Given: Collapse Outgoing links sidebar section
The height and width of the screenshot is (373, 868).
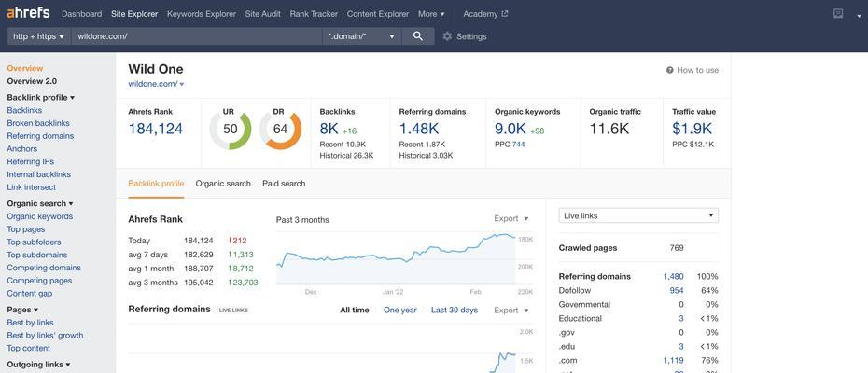Looking at the screenshot, I should coord(39,365).
